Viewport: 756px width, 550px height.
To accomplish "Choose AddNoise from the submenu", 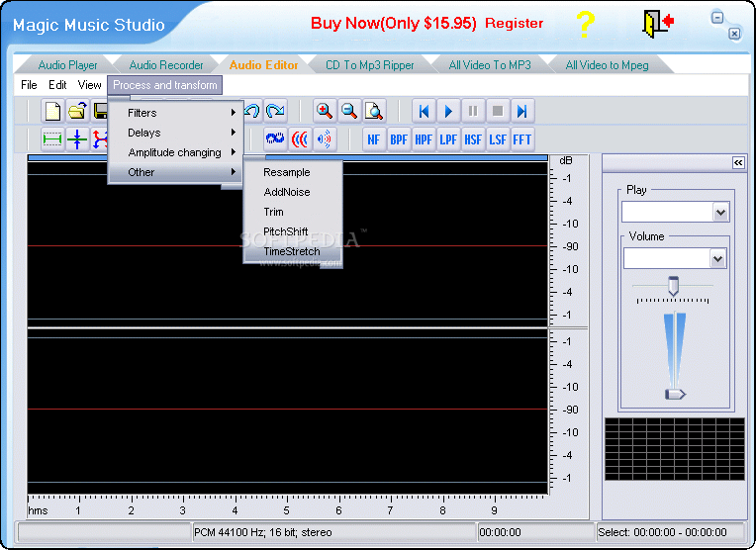I will (293, 192).
